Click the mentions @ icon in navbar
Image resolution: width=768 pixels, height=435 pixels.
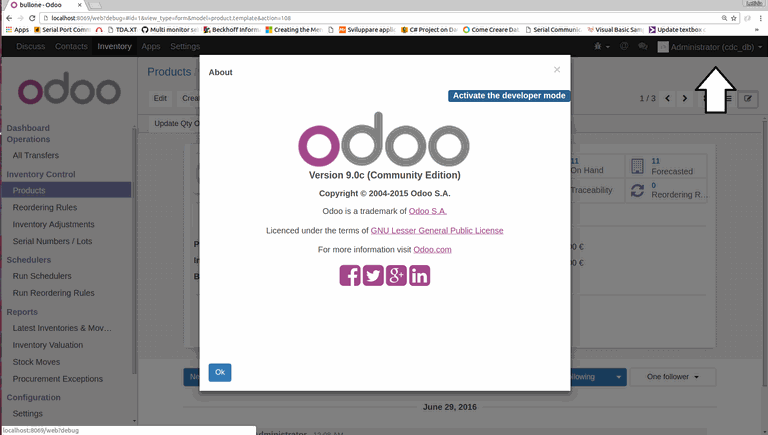point(624,47)
